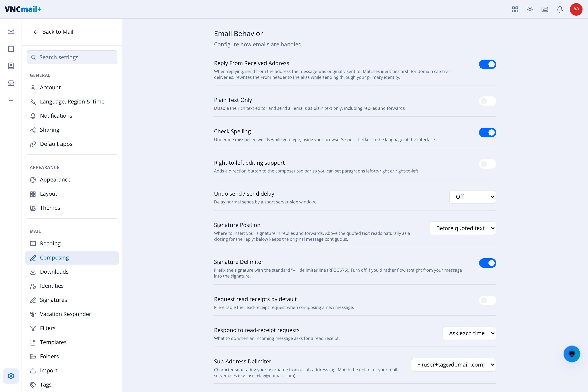
Task: Disable Reply From Received Address toggle
Action: tap(487, 64)
